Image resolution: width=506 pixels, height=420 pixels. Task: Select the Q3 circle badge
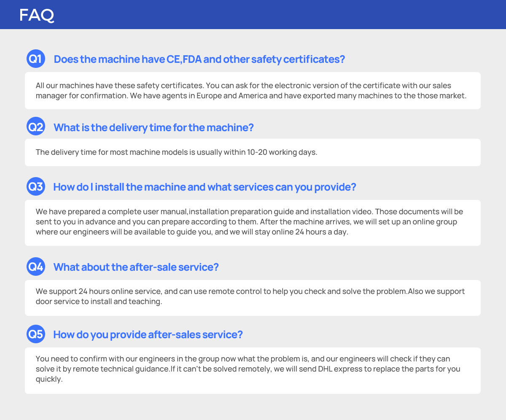[x=36, y=186]
